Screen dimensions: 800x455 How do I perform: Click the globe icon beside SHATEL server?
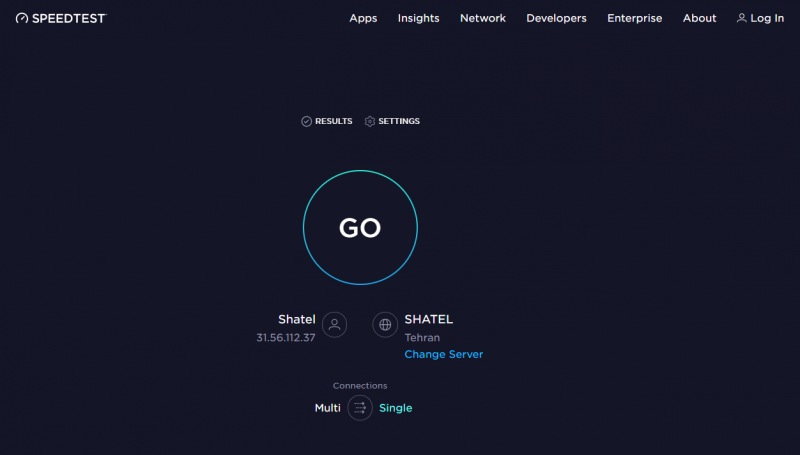(385, 324)
